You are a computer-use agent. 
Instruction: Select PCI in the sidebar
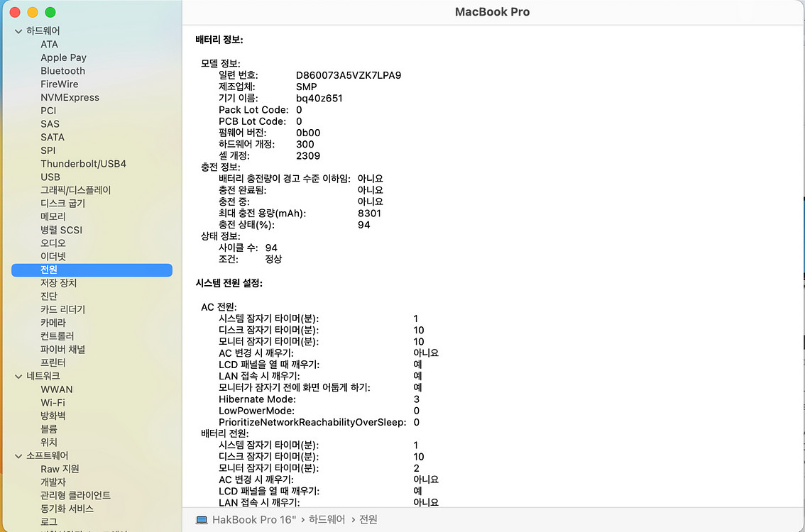(x=48, y=111)
